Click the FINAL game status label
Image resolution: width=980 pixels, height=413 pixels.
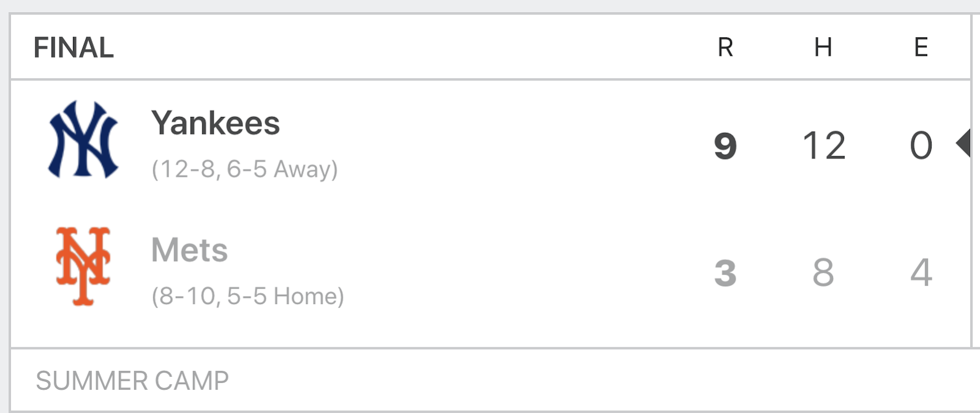(x=73, y=48)
